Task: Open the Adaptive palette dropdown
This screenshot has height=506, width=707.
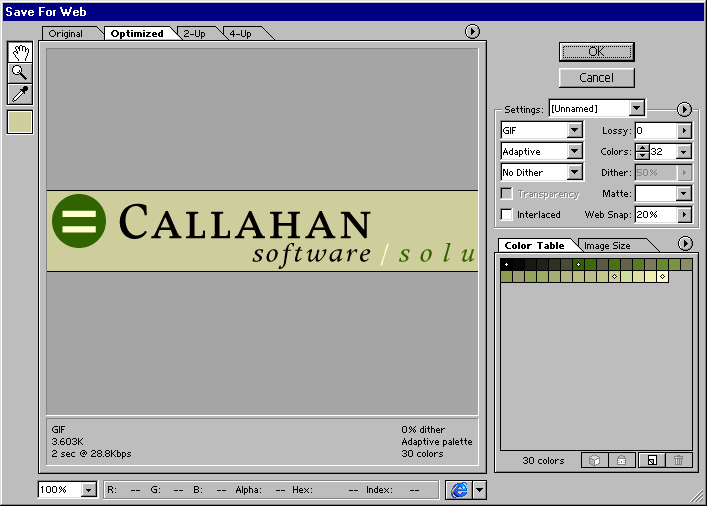Action: [541, 152]
